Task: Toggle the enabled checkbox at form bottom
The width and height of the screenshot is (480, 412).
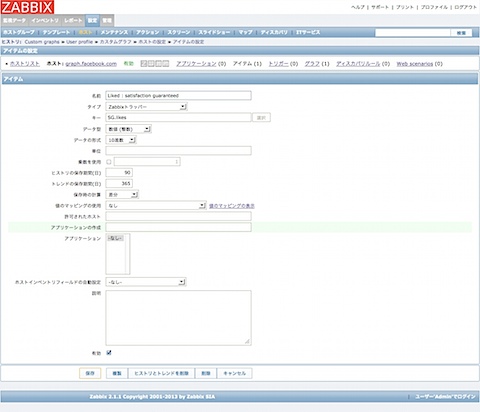Action: pos(109,353)
